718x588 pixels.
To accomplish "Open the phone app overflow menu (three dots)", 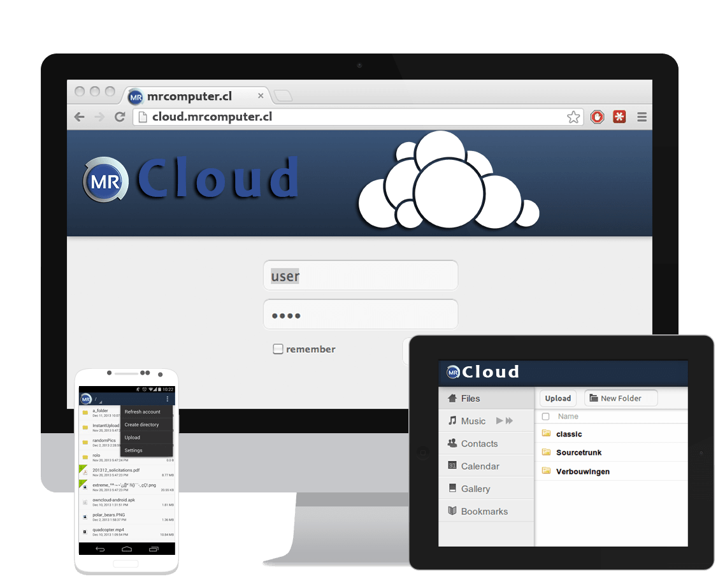I will (x=168, y=399).
